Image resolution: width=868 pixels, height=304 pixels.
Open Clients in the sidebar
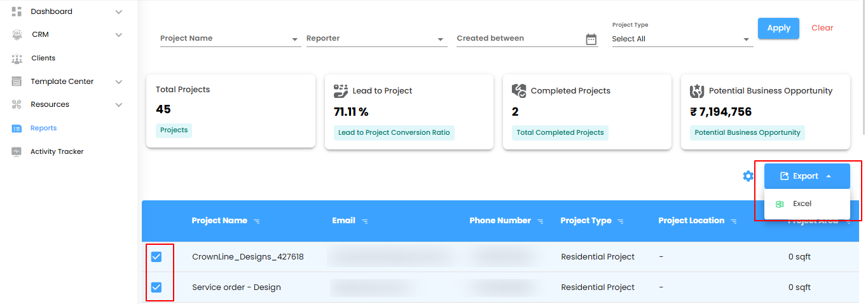pyautogui.click(x=43, y=59)
